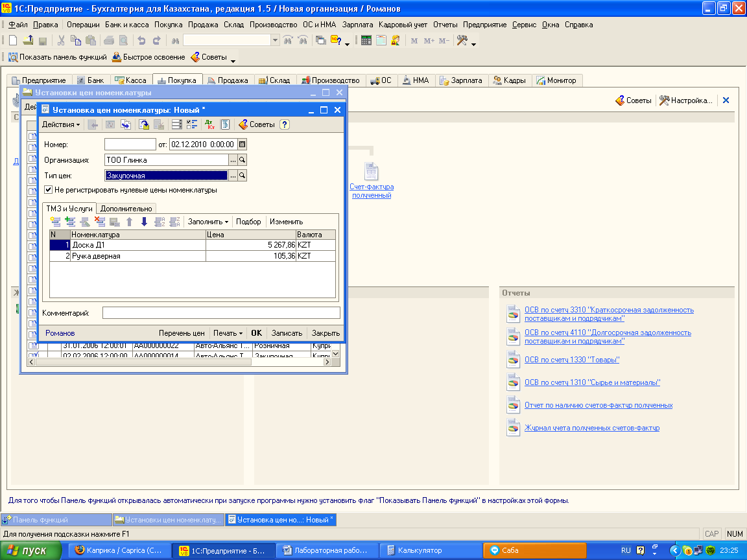Viewport: 747px width, 560px height.
Task: Expand the Печать dropdown button
Action: 228,333
